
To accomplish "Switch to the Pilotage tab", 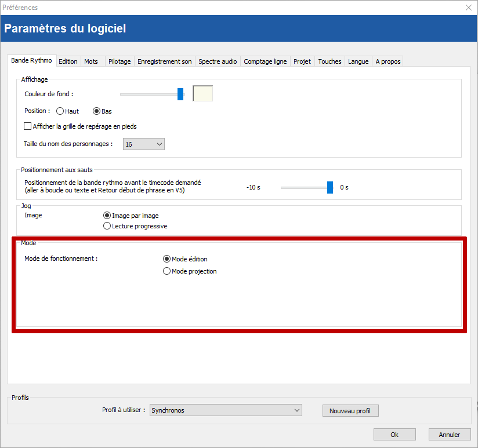I will [119, 61].
